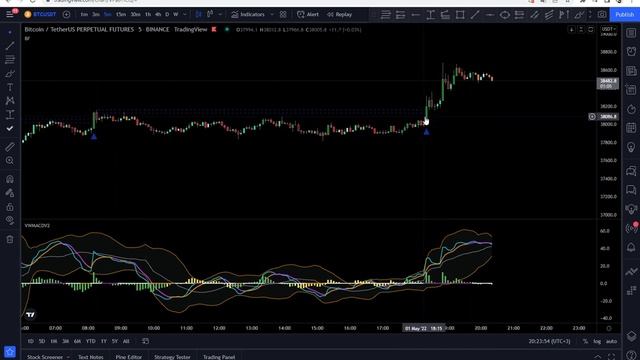Open the notifications bell in right sidebar
Image resolution: width=640 pixels, height=360 pixels.
click(x=631, y=247)
